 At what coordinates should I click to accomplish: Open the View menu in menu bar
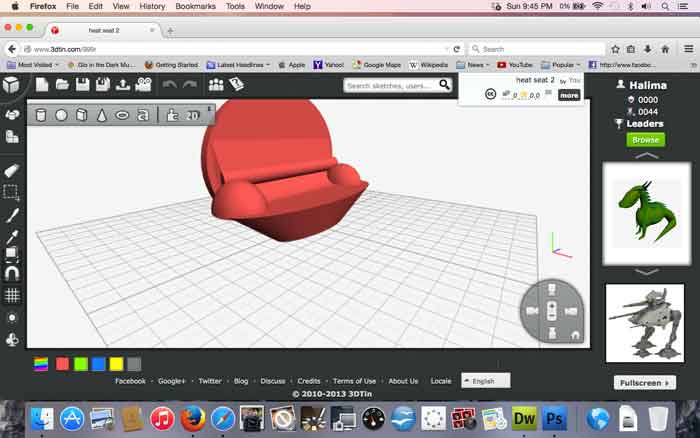tap(121, 6)
